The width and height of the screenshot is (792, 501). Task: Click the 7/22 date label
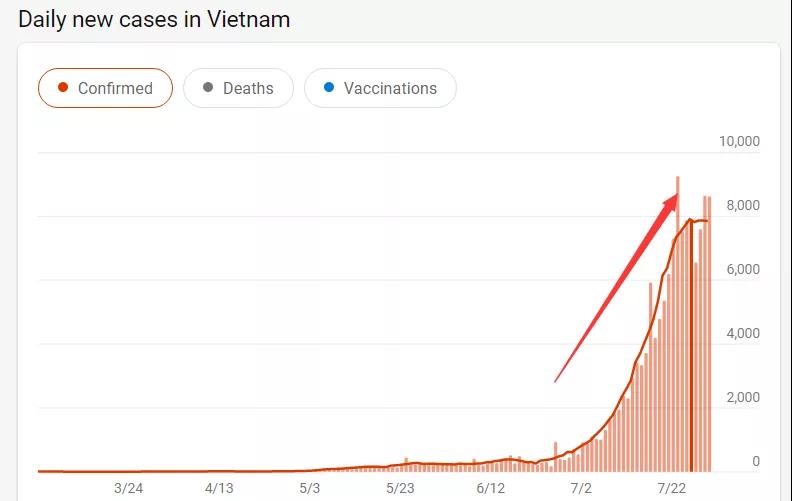[x=671, y=488]
